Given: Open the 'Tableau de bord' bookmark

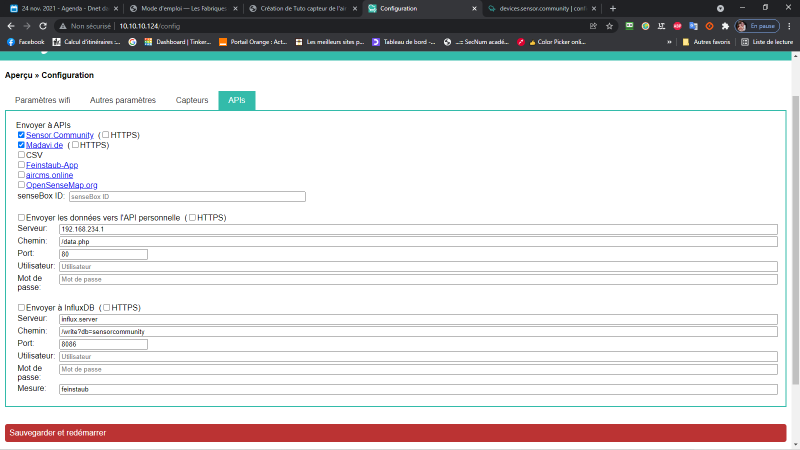Looking at the screenshot, I should (404, 42).
